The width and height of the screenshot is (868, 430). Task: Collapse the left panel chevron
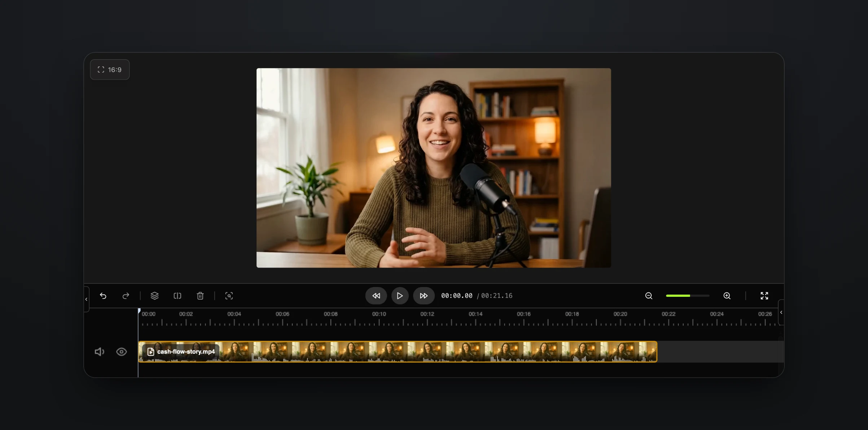coord(86,299)
